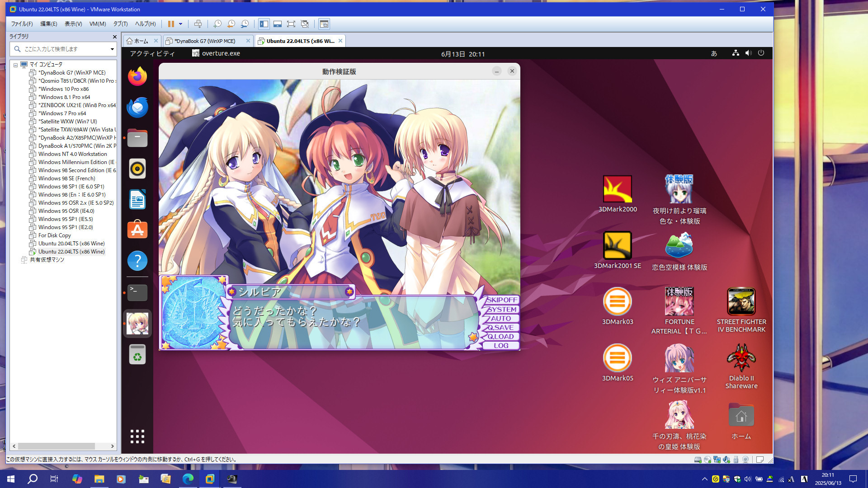The height and width of the screenshot is (488, 868).
Task: Open 恋色空模様 体験版 desktop icon
Action: 679,252
